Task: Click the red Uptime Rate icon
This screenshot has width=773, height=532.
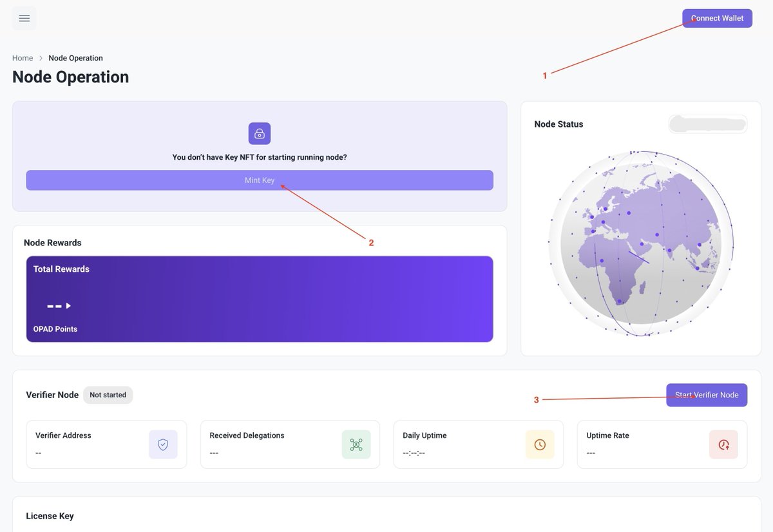Action: [723, 444]
